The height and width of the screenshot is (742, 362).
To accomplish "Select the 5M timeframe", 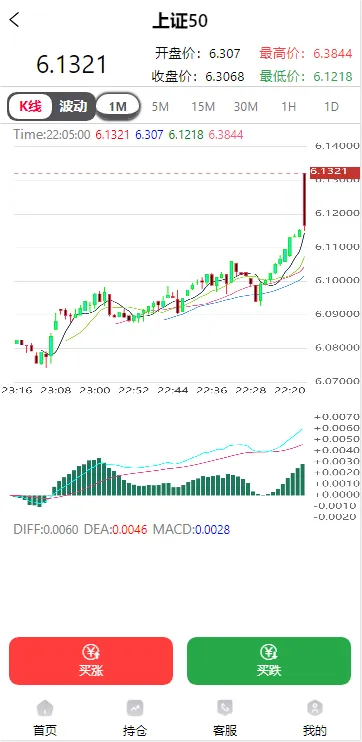I will tap(160, 107).
